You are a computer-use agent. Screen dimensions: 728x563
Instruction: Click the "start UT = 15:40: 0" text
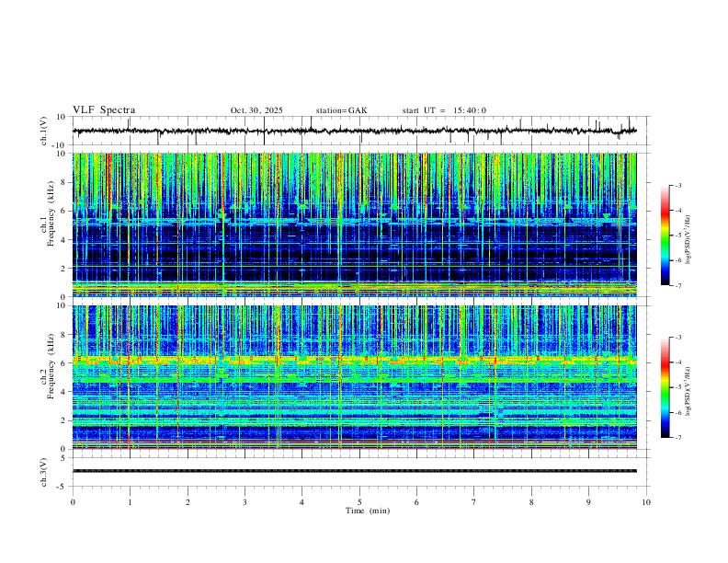tap(444, 110)
